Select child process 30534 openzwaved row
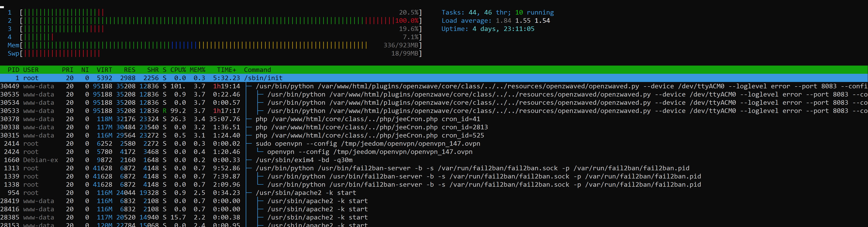Viewport: 868px width, 227px height. pos(434,102)
